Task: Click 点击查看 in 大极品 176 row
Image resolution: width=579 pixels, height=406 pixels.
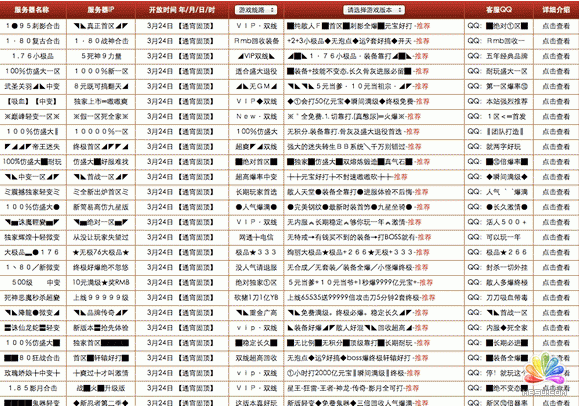Action: [556, 252]
